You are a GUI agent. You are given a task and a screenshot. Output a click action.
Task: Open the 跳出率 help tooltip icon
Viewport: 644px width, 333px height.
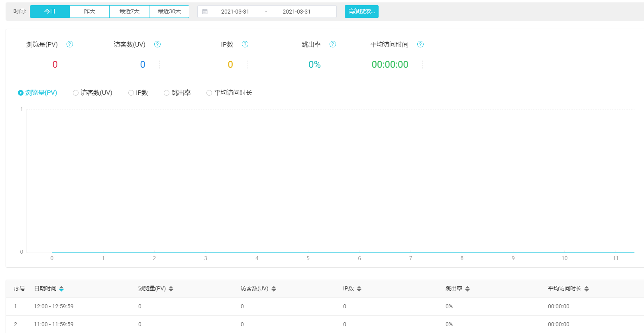pyautogui.click(x=333, y=44)
